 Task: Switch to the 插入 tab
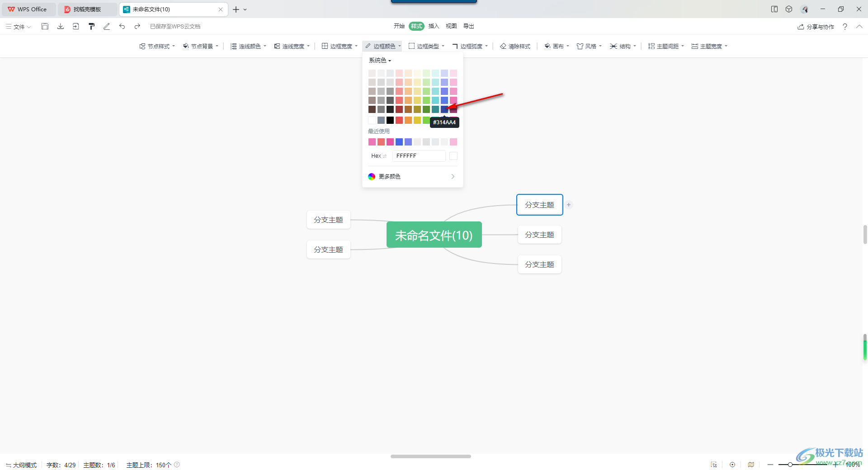[434, 26]
